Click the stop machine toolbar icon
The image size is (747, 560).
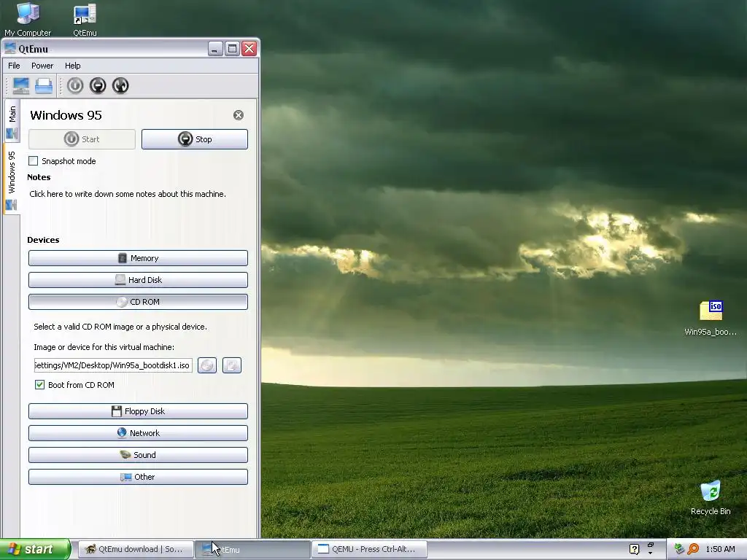(98, 86)
